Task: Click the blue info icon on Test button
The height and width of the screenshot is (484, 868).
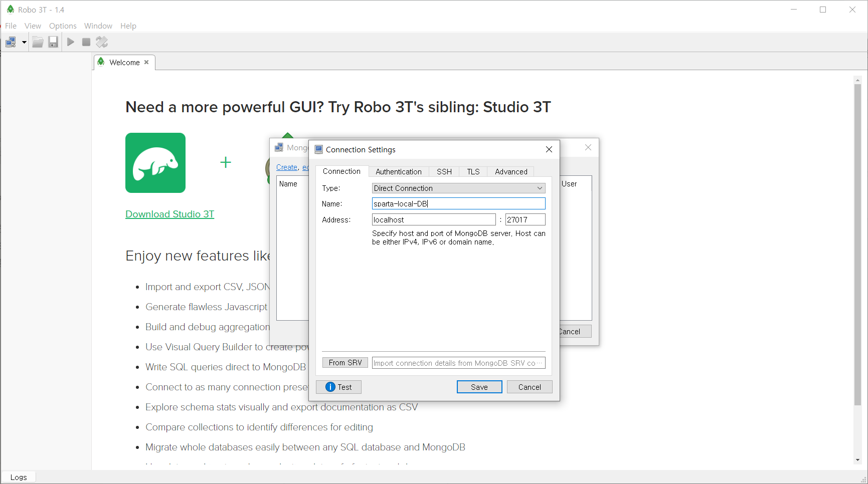Action: pyautogui.click(x=330, y=387)
